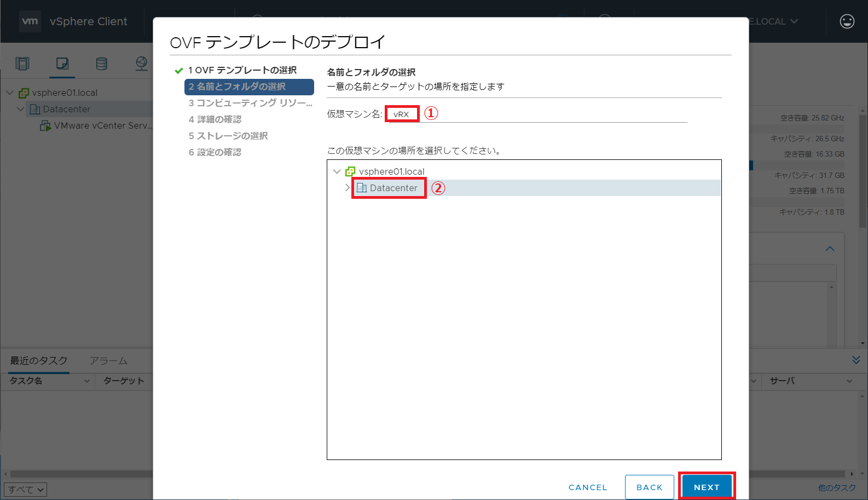Viewport: 868px width, 500px height.
Task: Click the VMware vCenter Server VM icon
Action: (46, 125)
